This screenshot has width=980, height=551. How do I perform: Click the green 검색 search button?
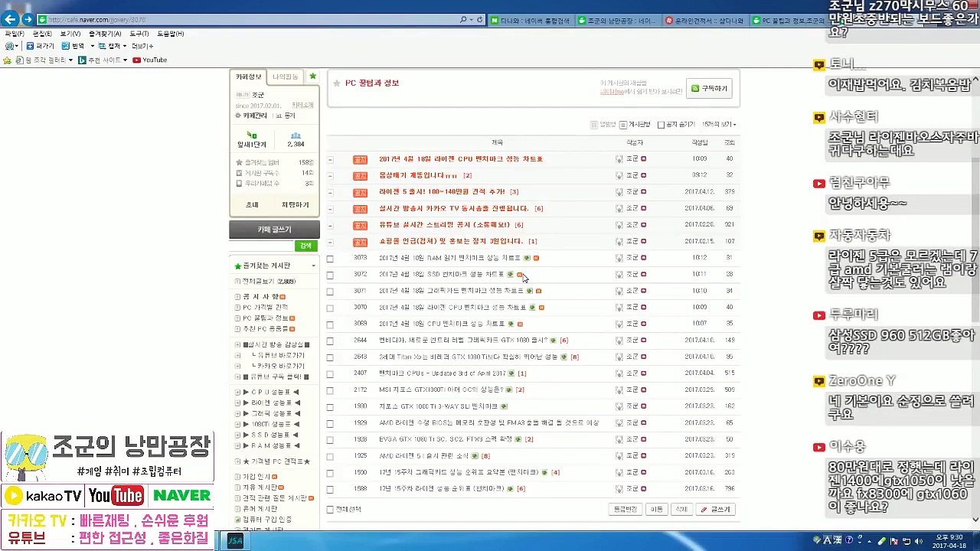(305, 246)
